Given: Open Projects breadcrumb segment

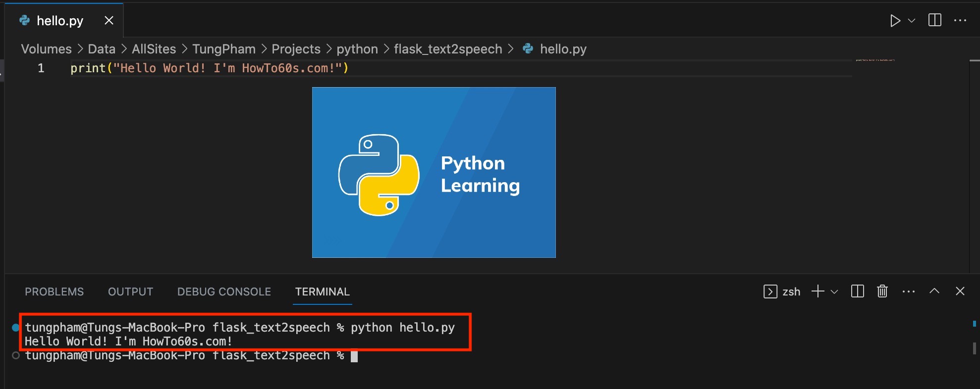Looking at the screenshot, I should (296, 49).
